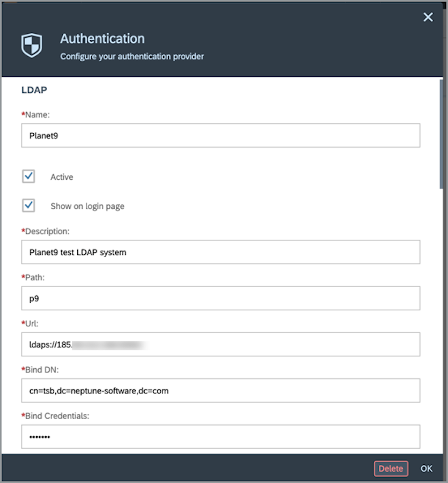Click the "Show on login page" label text

point(87,206)
